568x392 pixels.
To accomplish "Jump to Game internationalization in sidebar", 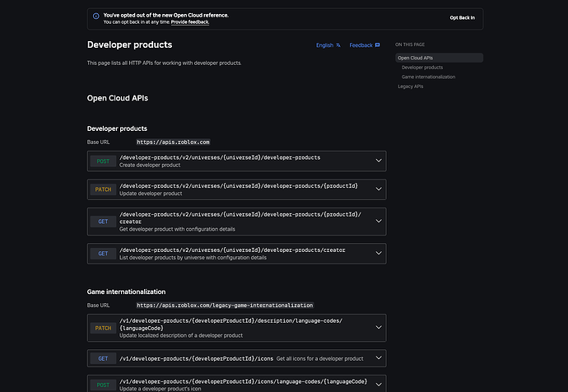I will (428, 77).
